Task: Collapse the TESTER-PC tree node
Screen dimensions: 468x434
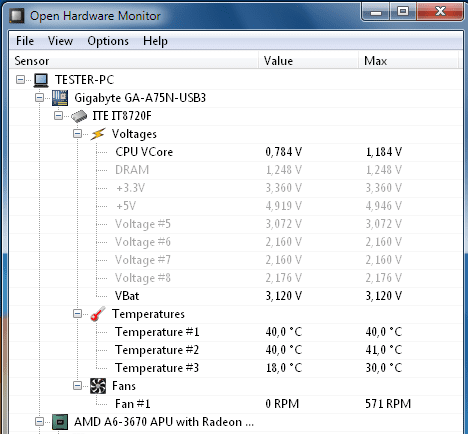Action: (x=20, y=80)
